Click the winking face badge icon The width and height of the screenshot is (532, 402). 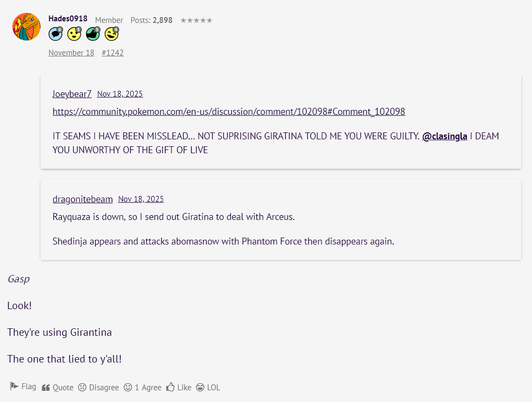coord(112,34)
